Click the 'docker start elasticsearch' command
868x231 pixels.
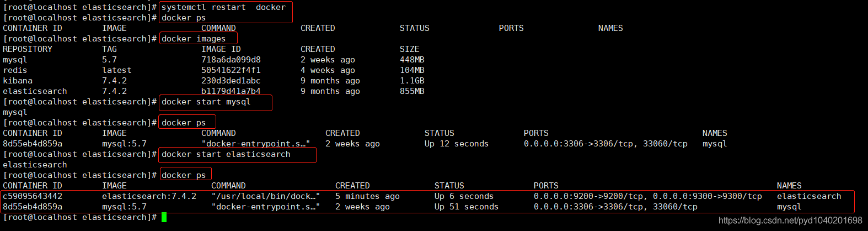pos(226,154)
